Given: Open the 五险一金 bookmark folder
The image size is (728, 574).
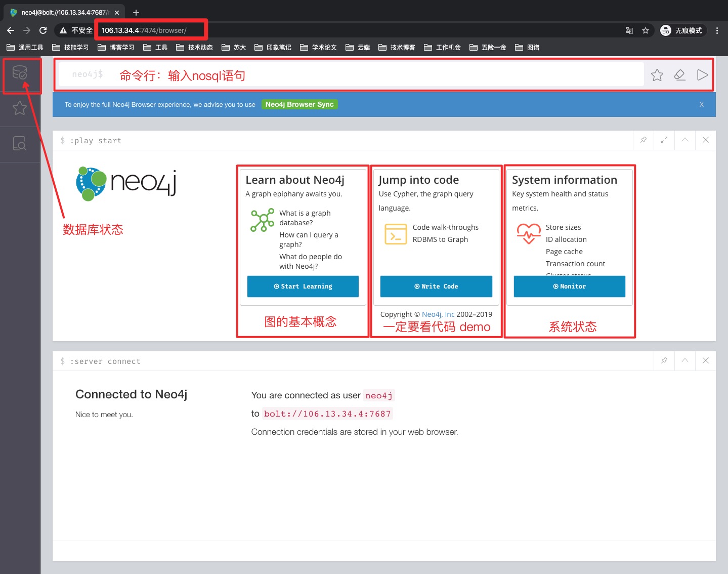Looking at the screenshot, I should point(488,48).
